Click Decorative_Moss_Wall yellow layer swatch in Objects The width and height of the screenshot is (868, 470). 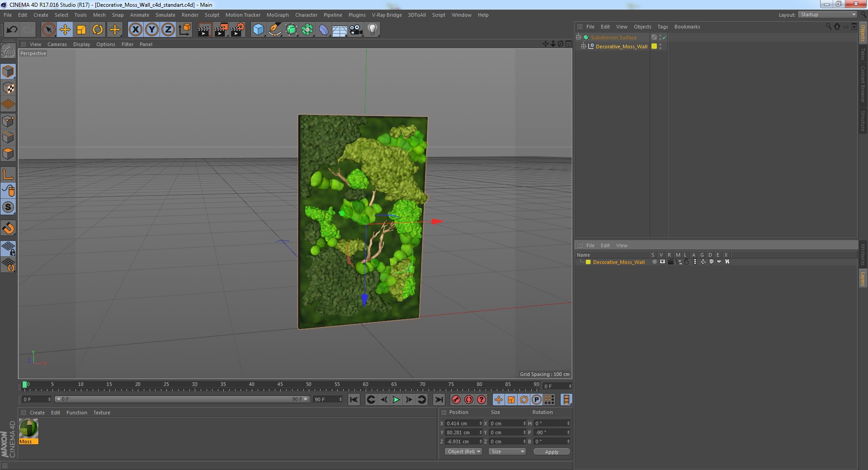coord(654,46)
